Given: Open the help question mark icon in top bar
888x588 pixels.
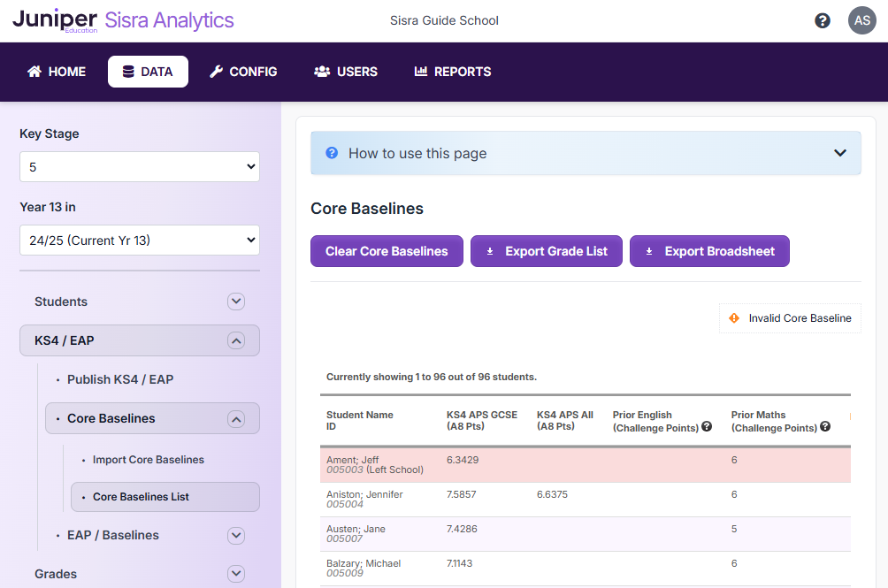Looking at the screenshot, I should [823, 19].
